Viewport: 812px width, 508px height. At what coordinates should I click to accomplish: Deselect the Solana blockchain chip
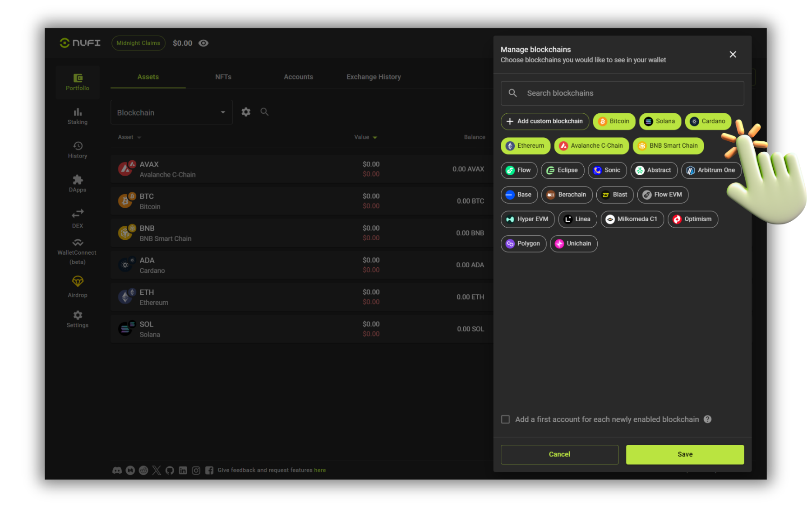pos(660,121)
